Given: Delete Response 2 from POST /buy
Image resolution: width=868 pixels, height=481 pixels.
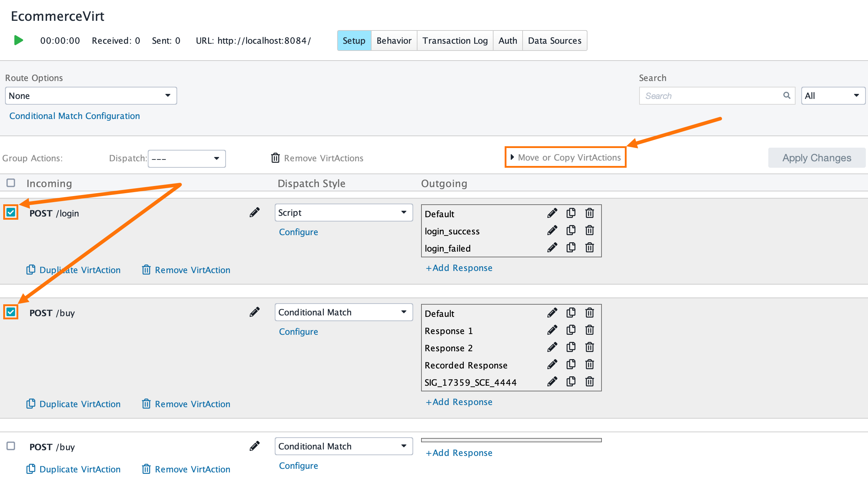Looking at the screenshot, I should point(590,347).
